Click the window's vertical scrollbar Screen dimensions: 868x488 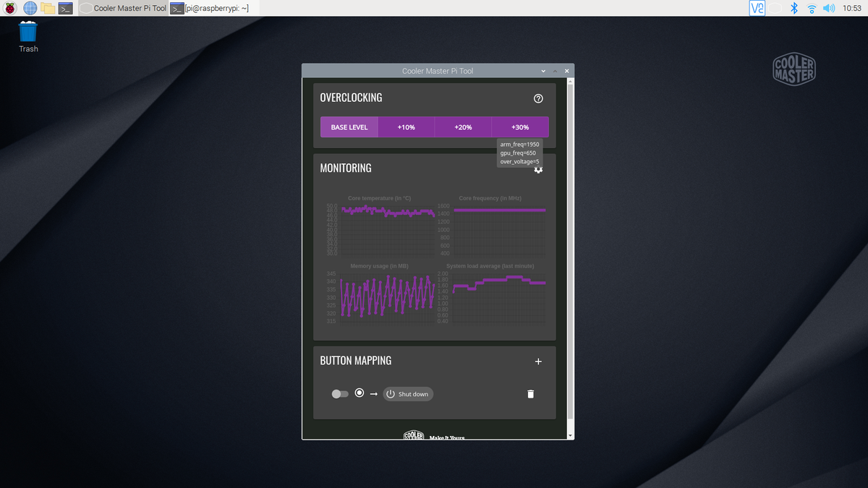pyautogui.click(x=570, y=252)
